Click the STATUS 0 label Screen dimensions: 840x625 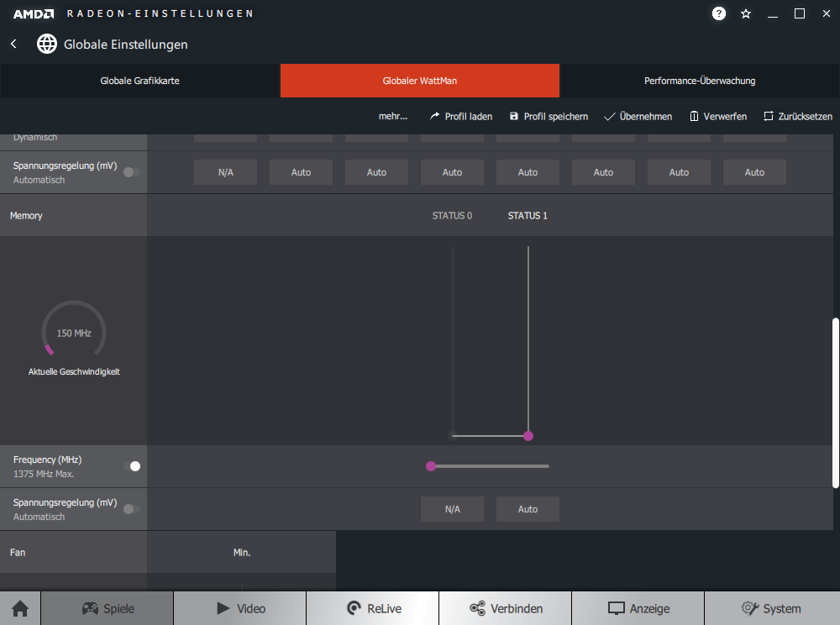pos(452,216)
